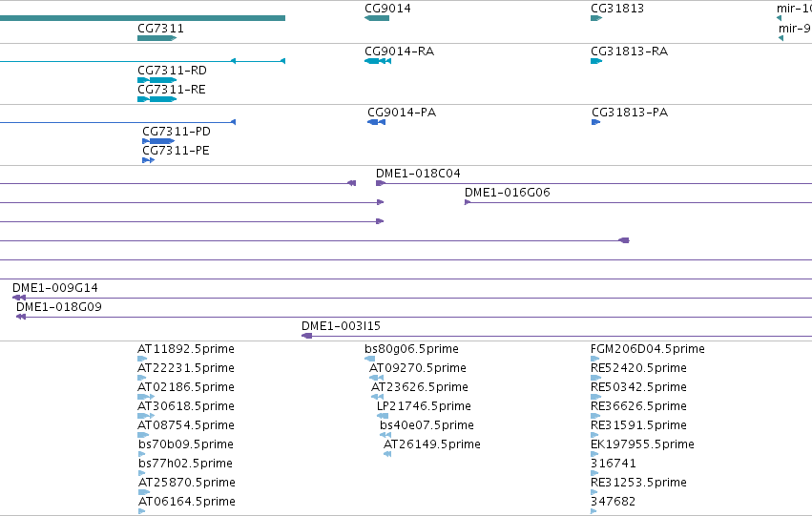Select AT08754.5prime EST
Screen dimensions: 812x516
pos(143,435)
